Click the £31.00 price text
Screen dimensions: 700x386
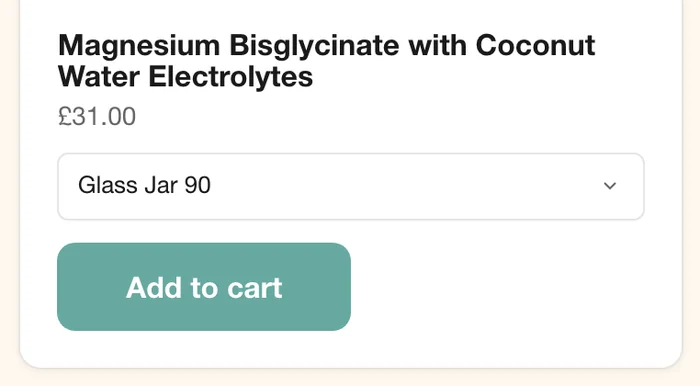(97, 116)
